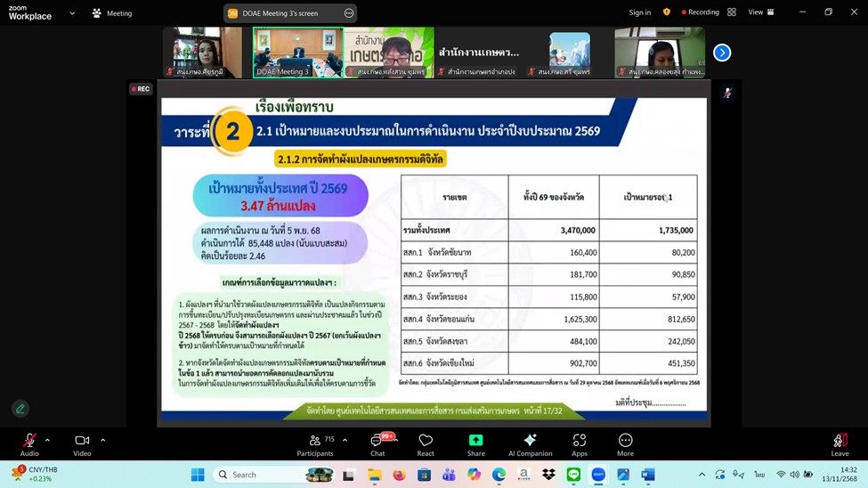Expand the Zoom Workplace dropdown chevron
This screenshot has height=488, width=868.
pyautogui.click(x=72, y=13)
